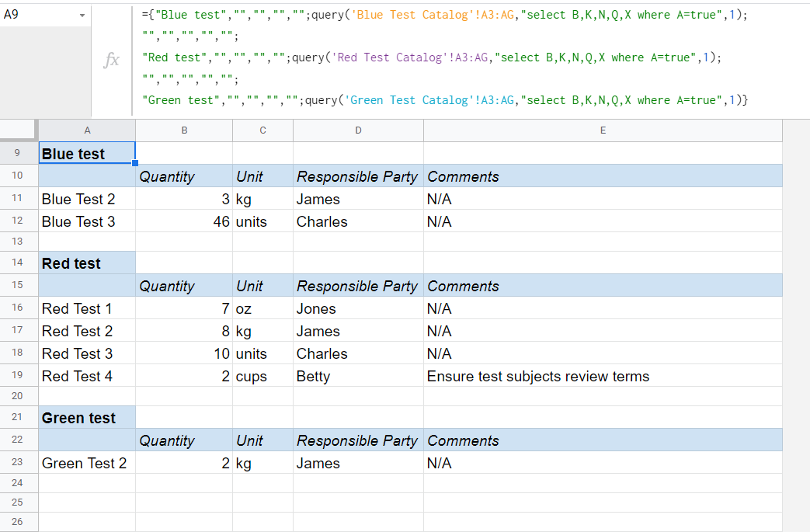Select column B header
Image resolution: width=810 pixels, height=532 pixels.
pos(184,130)
